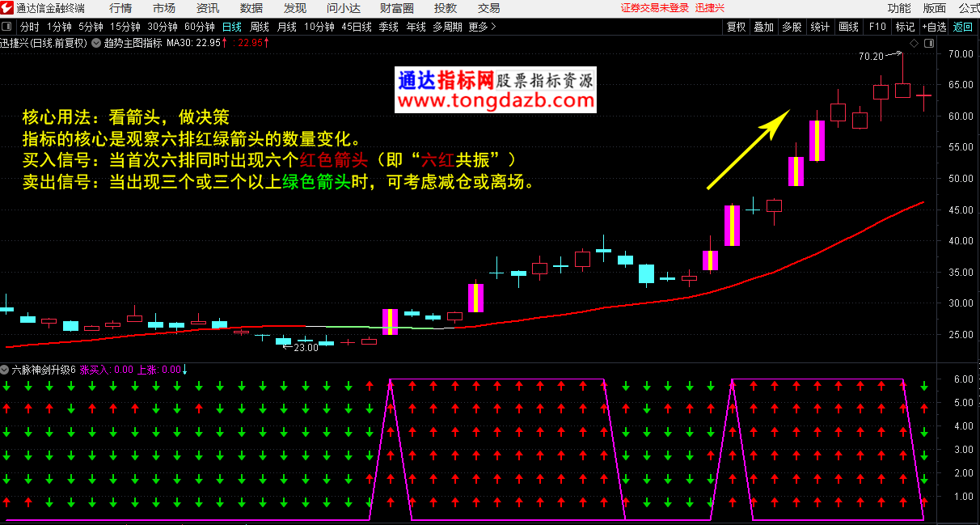The image size is (980, 525).
Task: Expand the 更多 periods chevron
Action: 494,27
